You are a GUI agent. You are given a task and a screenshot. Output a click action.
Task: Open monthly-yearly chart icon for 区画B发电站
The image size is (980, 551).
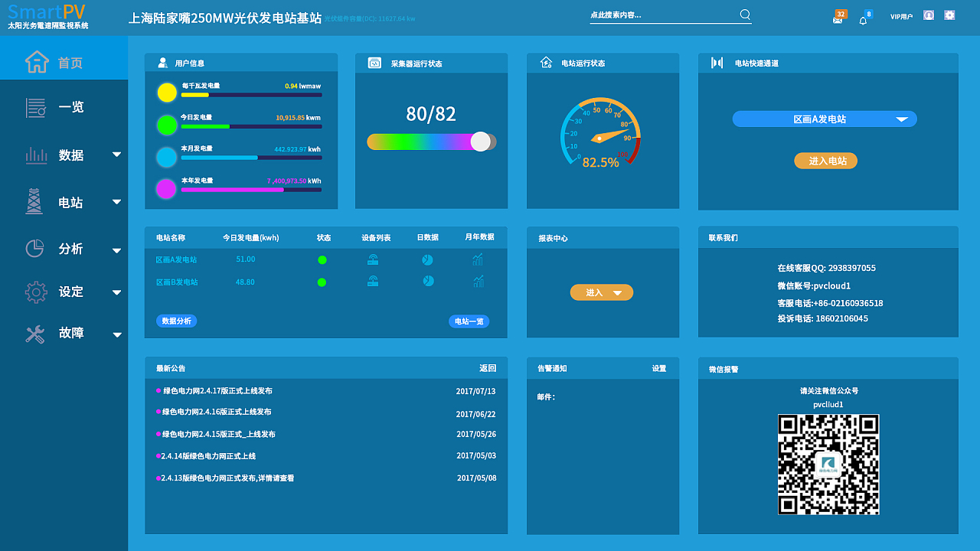[479, 282]
